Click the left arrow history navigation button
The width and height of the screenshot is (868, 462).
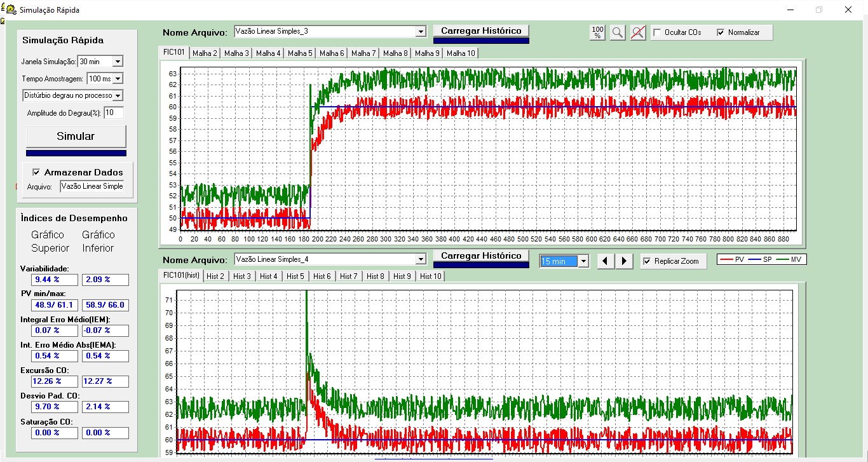tap(606, 261)
